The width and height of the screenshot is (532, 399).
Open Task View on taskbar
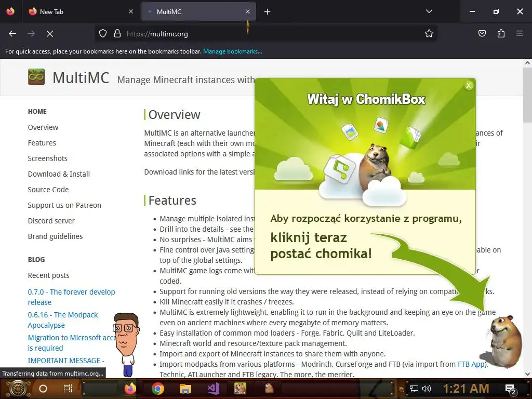68,389
